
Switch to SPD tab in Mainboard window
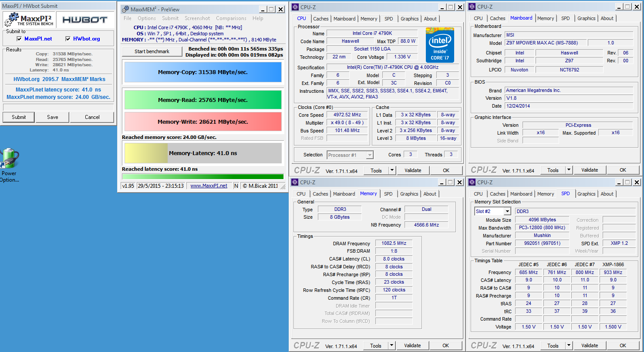566,18
